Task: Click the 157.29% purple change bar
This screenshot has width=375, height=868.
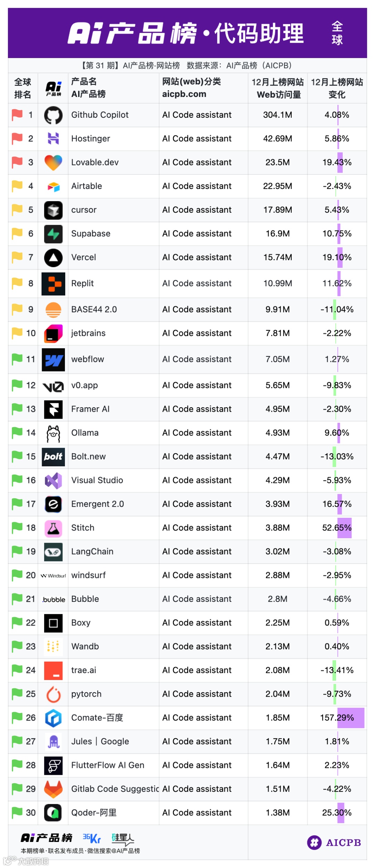Action: pos(351,718)
